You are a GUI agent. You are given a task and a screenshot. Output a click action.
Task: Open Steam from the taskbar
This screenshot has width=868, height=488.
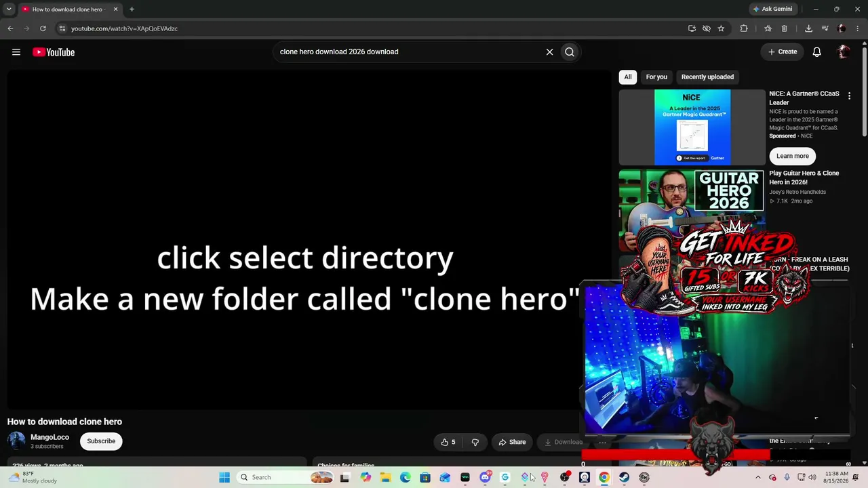(624, 477)
